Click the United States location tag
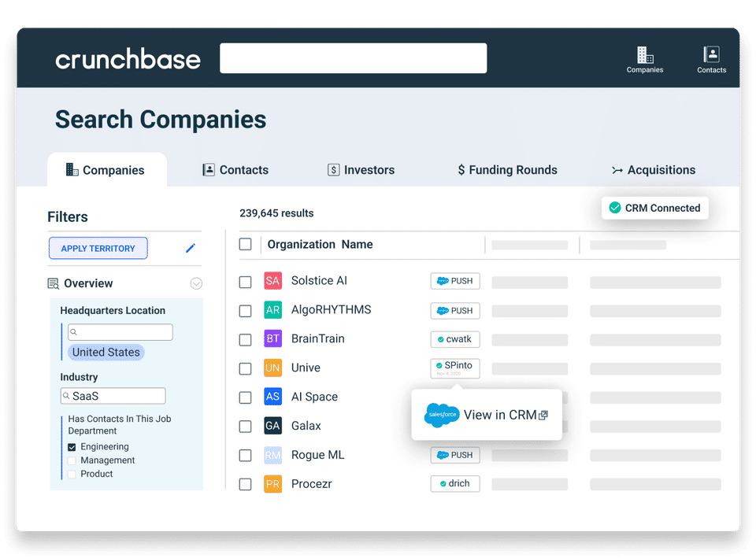The image size is (756, 558). pos(106,353)
